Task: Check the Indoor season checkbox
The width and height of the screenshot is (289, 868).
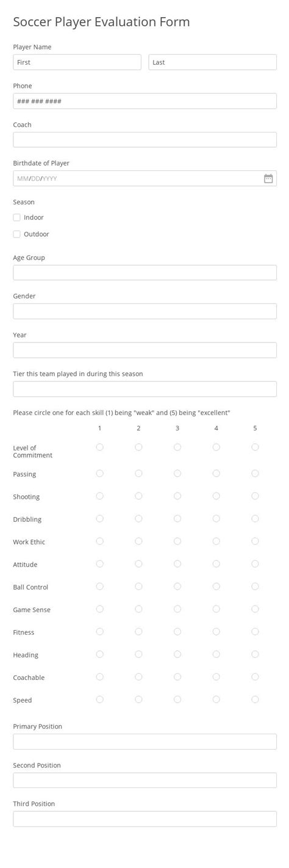Action: point(17,217)
